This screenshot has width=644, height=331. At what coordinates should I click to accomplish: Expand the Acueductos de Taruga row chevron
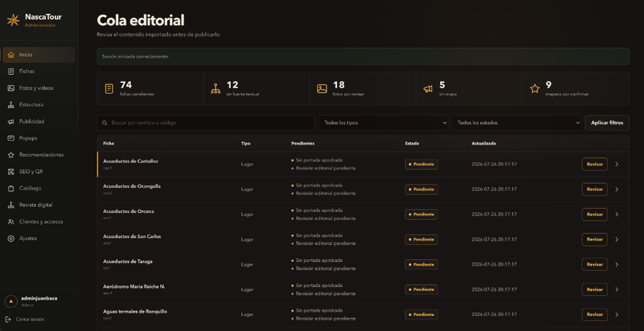pyautogui.click(x=616, y=264)
